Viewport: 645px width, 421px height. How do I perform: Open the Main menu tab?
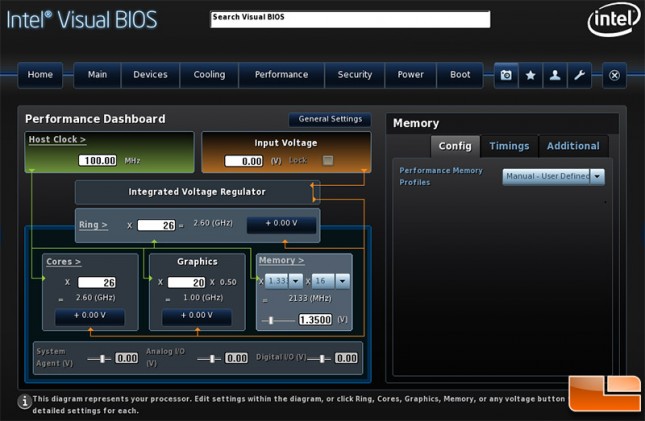[97, 75]
